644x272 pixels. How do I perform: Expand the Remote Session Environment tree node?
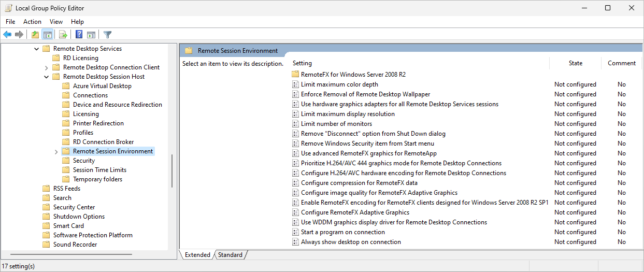[56, 151]
